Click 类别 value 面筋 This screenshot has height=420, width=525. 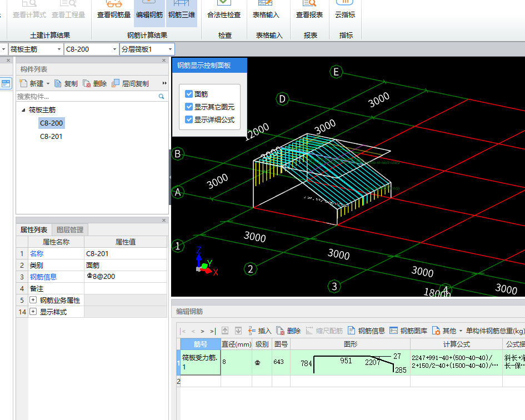[126, 265]
